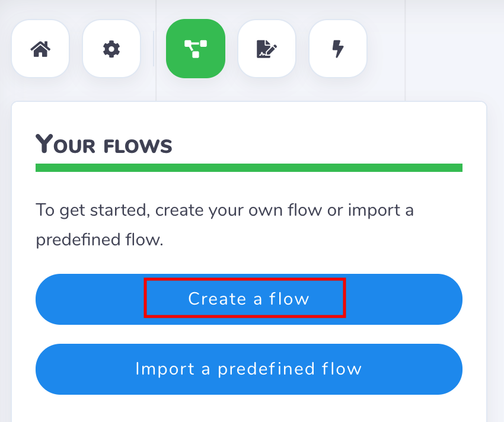Click the green bar under Your Flows
Viewport: 504px width, 422px height.
[x=248, y=168]
